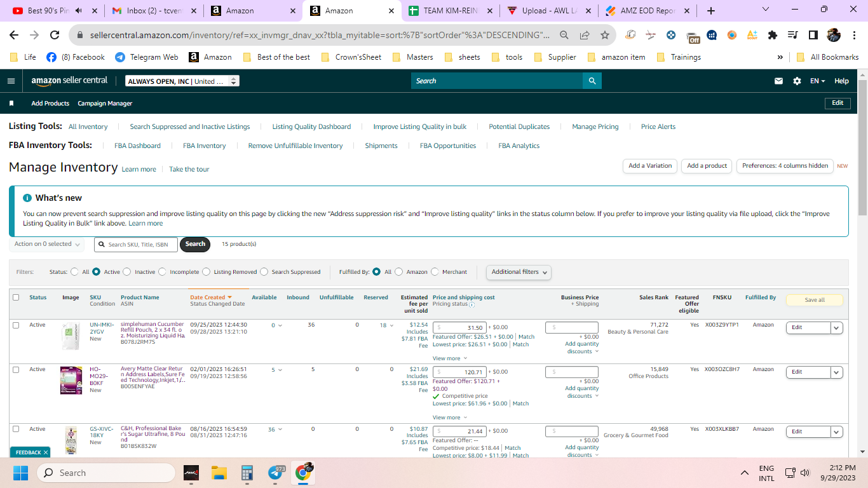Check the box for the C&H Sugar row

point(16,429)
